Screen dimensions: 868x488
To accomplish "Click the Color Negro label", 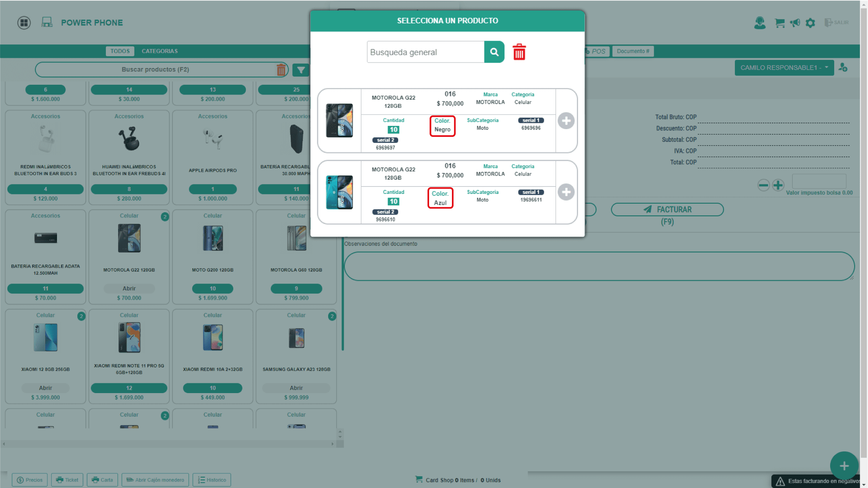I will point(442,125).
